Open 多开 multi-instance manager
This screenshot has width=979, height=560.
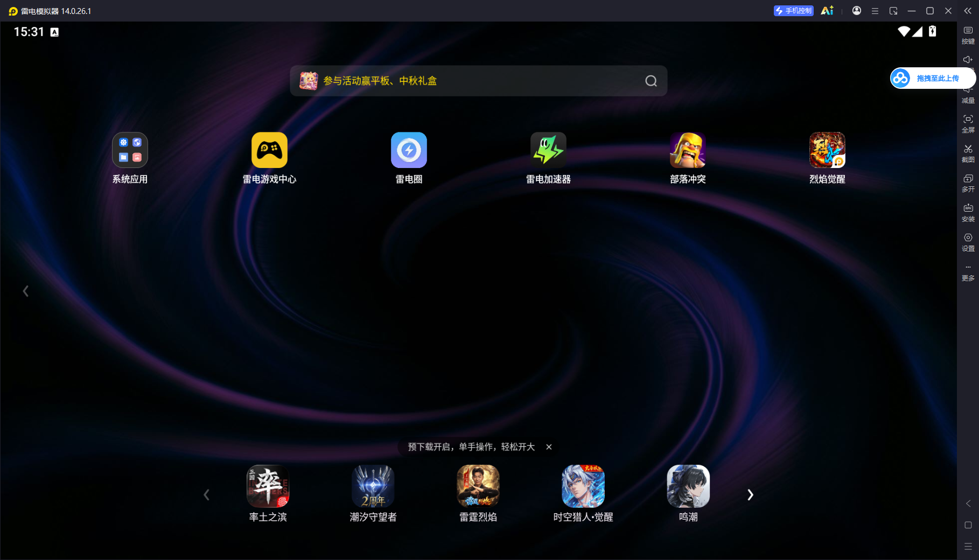pyautogui.click(x=968, y=183)
